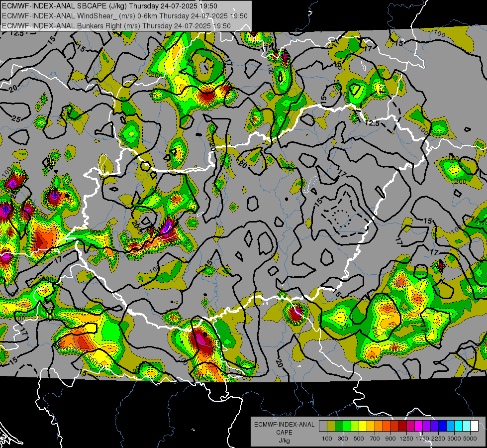Click the Bunkers Right title line
This screenshot has width=487, height=448.
pyautogui.click(x=116, y=26)
